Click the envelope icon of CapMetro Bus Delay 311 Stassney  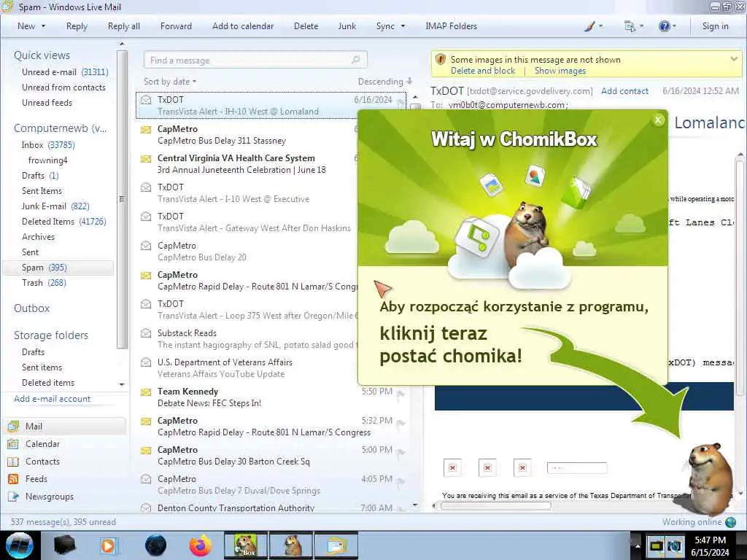[146, 129]
